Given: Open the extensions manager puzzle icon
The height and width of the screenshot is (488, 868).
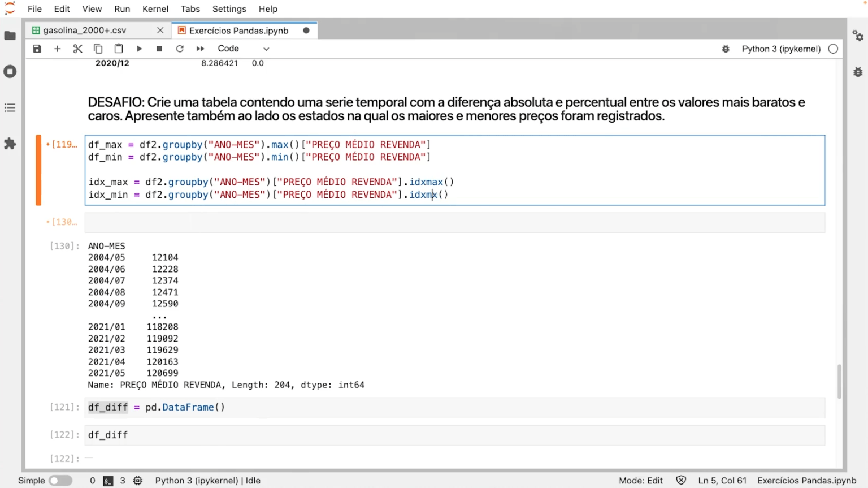Looking at the screenshot, I should pyautogui.click(x=10, y=144).
